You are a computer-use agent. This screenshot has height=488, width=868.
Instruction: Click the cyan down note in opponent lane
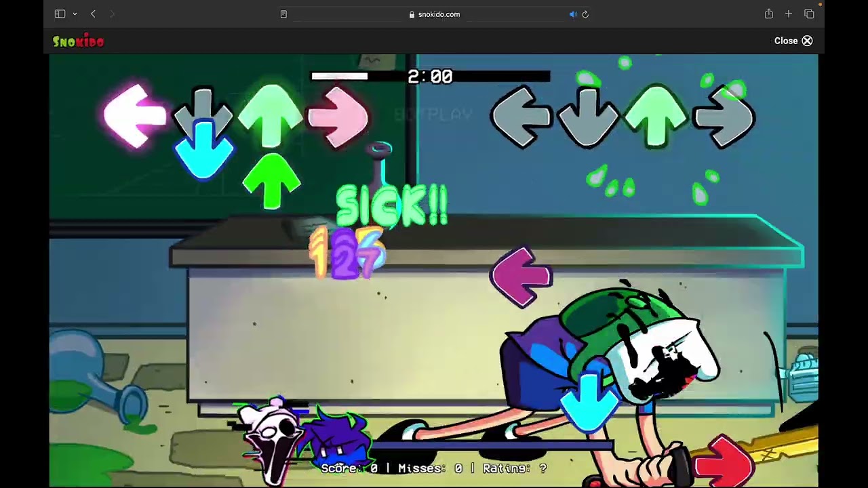(x=203, y=149)
